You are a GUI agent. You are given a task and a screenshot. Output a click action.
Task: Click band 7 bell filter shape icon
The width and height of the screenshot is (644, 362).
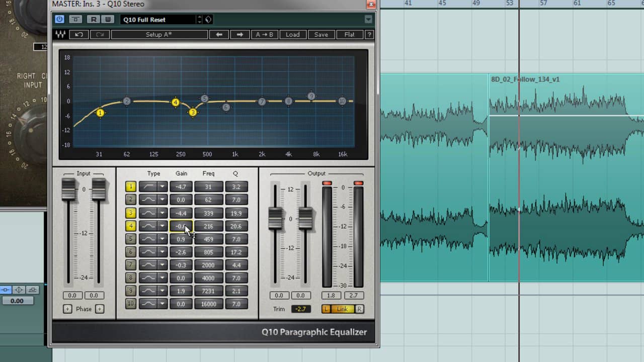pyautogui.click(x=148, y=265)
